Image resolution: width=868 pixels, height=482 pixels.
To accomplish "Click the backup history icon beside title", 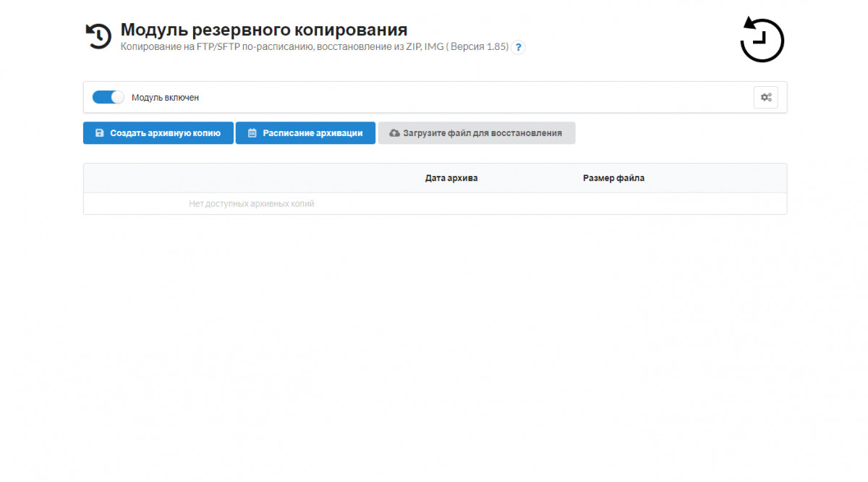I will point(98,36).
